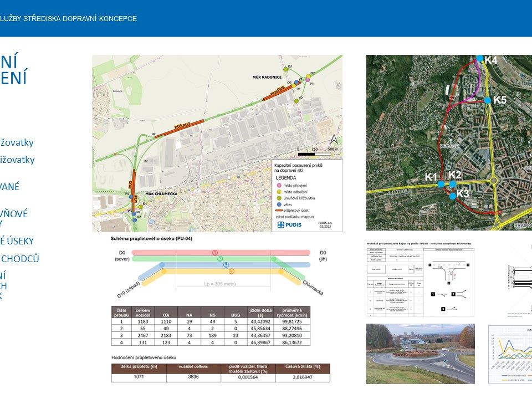The image size is (532, 399).
Task: Click the green 'úrovňová křižovatka' legend dot
Action: [x=279, y=198]
